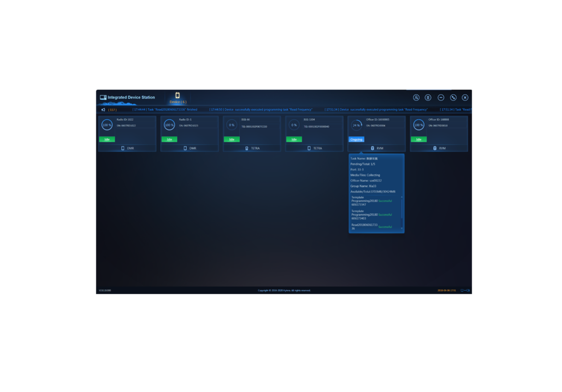
Task: Click the TETRA device icon for ISSI 66
Action: click(246, 148)
